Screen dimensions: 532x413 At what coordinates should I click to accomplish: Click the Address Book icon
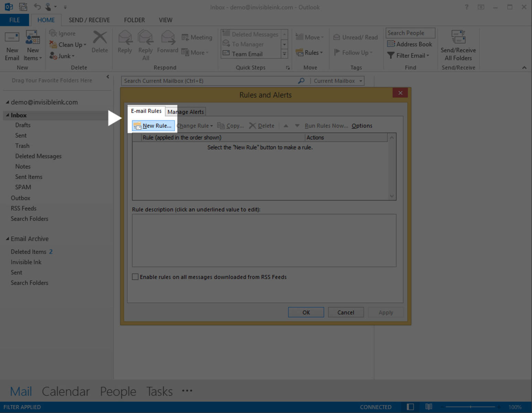[391, 44]
